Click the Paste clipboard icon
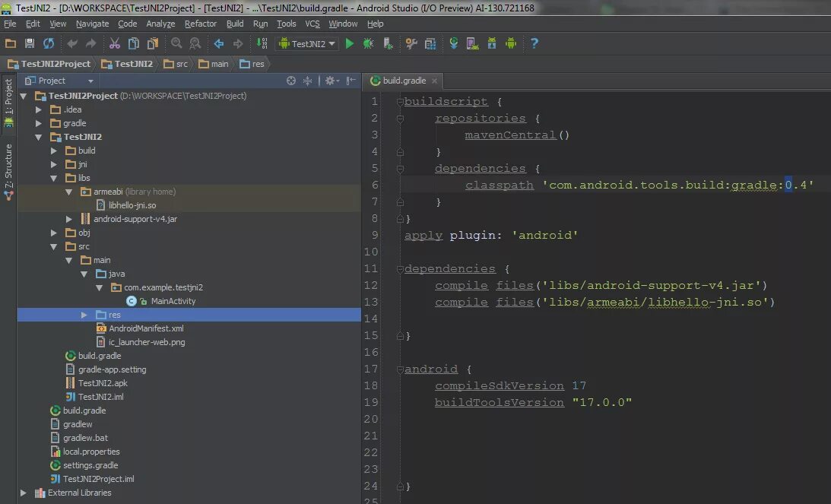 153,43
